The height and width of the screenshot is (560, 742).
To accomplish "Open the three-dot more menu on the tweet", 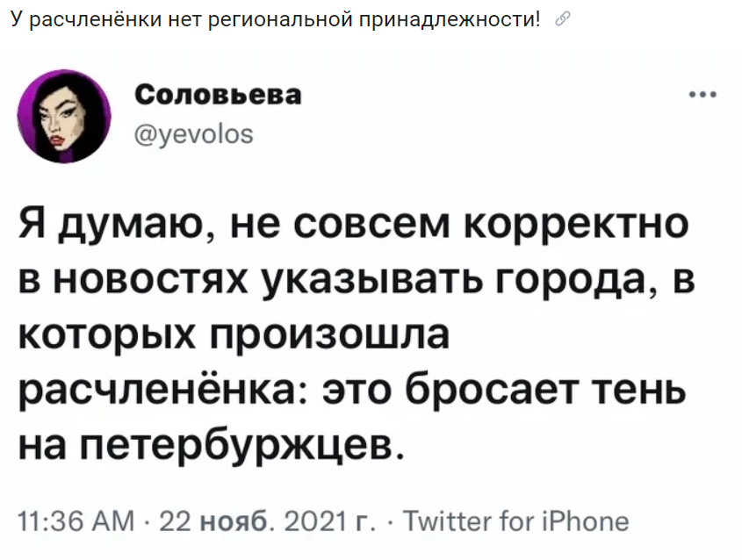I will [703, 95].
